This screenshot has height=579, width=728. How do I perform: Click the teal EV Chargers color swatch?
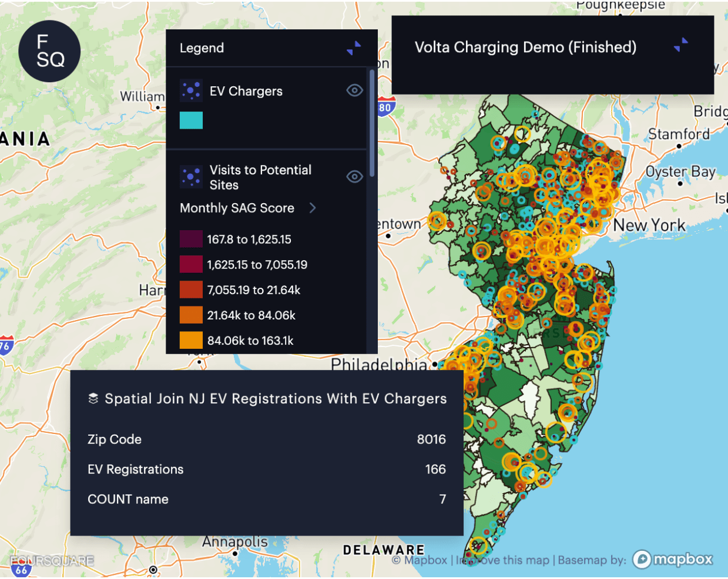(x=191, y=120)
